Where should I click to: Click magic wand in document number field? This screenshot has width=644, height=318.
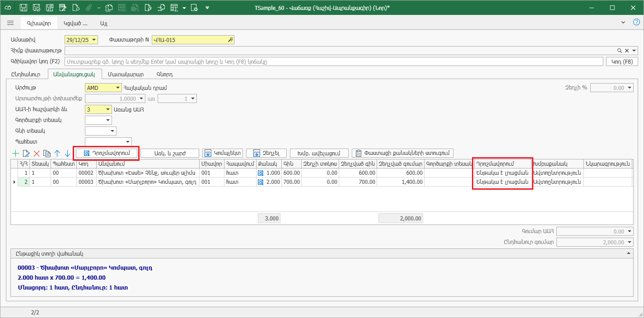(x=230, y=40)
